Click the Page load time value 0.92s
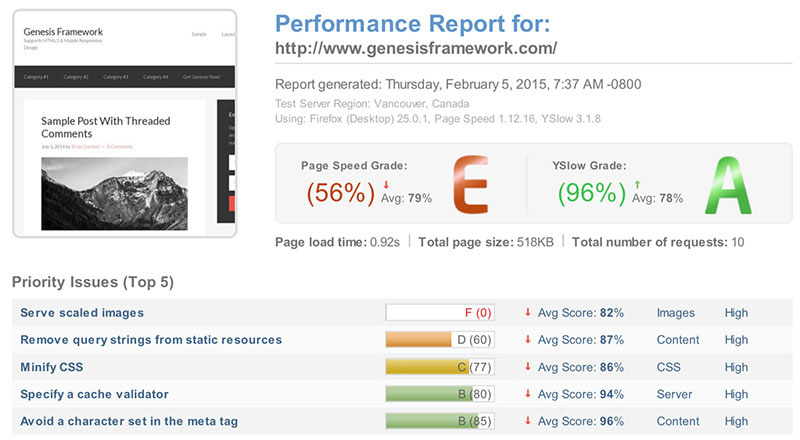 tap(385, 242)
